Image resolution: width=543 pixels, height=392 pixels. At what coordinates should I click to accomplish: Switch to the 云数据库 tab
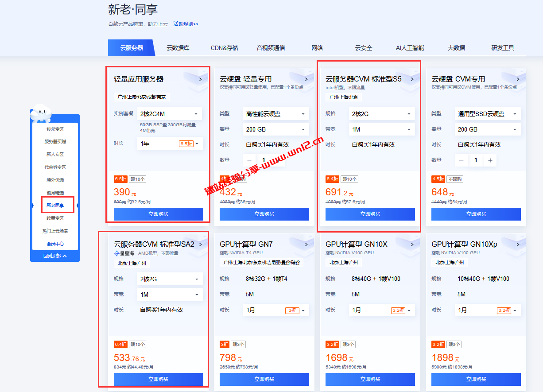click(x=178, y=48)
